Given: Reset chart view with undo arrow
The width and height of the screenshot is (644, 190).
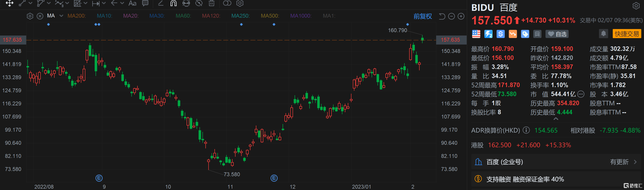Looking at the screenshot, I should tap(442, 17).
